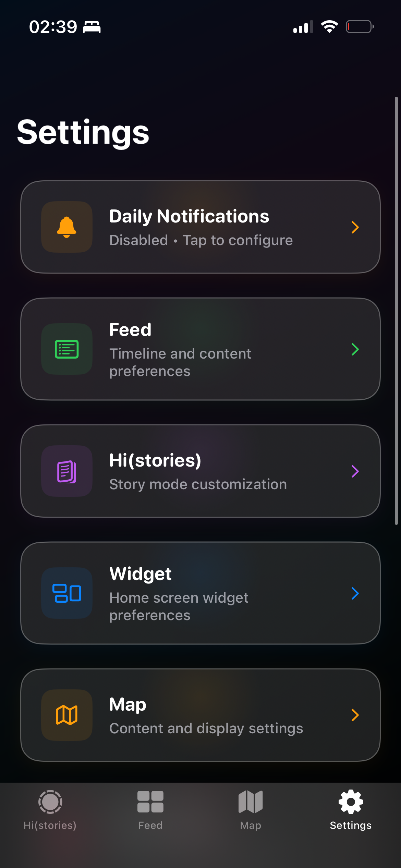Image resolution: width=401 pixels, height=868 pixels.
Task: Tap the Hi(stories) circle icon in tab bar
Action: (50, 802)
